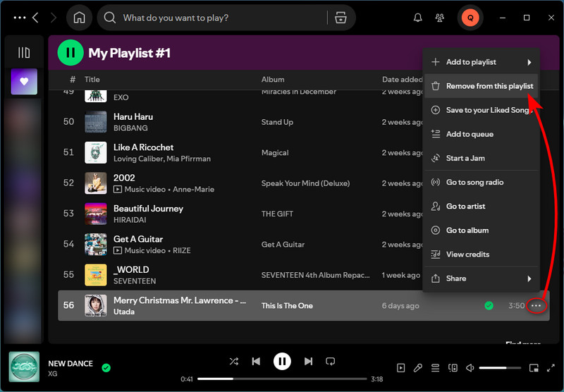Open more options for Merry Christmas Mr. Lawrence

tap(536, 306)
